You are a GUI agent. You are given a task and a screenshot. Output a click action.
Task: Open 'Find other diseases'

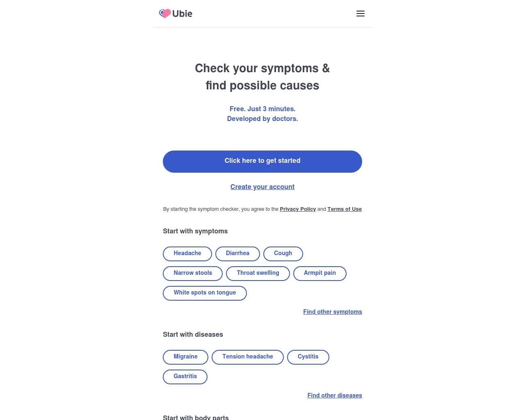[x=334, y=395]
